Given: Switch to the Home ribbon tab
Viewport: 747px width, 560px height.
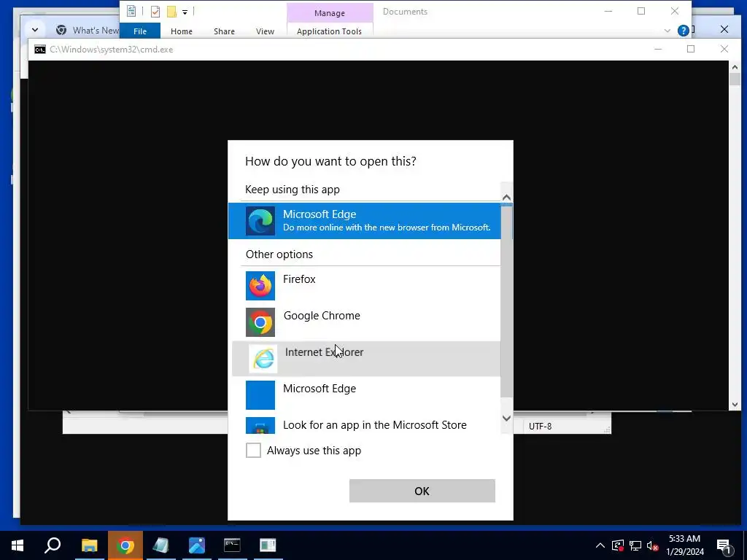Looking at the screenshot, I should (182, 31).
